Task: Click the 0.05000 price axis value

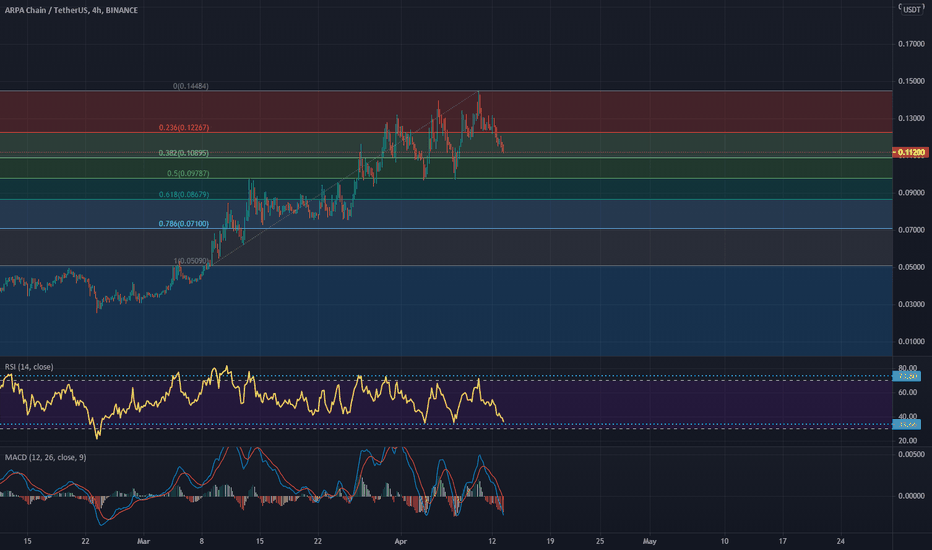Action: pyautogui.click(x=911, y=267)
